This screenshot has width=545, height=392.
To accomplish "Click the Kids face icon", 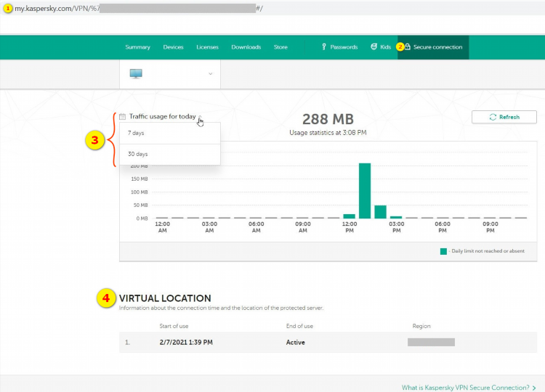I will point(374,47).
